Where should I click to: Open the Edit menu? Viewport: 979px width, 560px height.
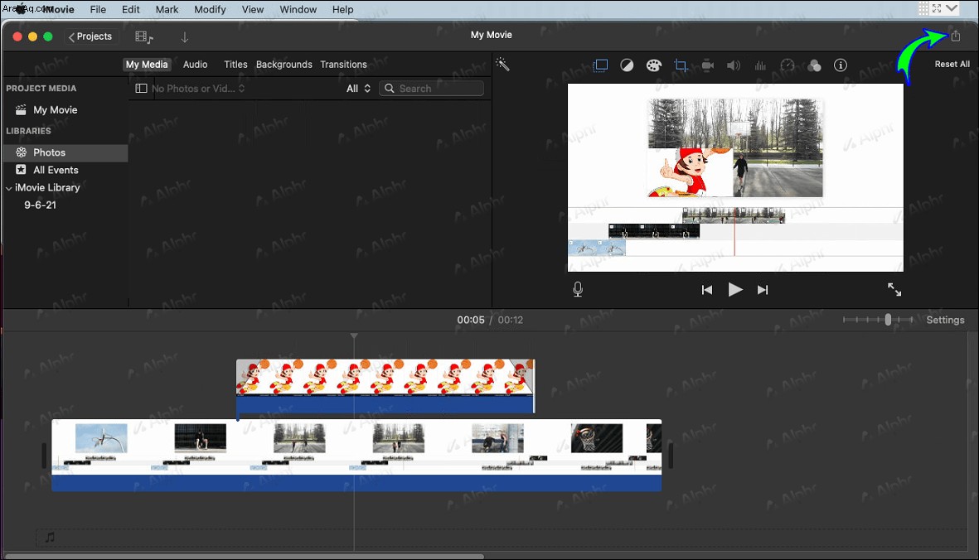point(130,9)
